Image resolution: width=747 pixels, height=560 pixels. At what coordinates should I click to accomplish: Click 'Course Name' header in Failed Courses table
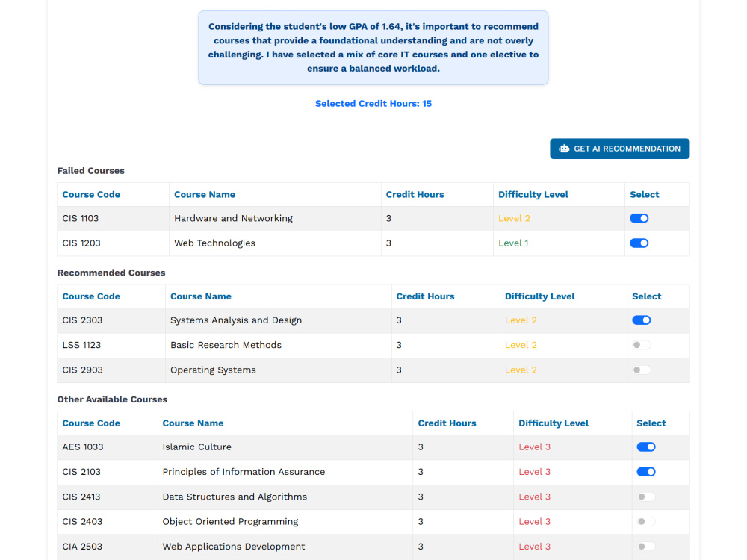pos(205,194)
